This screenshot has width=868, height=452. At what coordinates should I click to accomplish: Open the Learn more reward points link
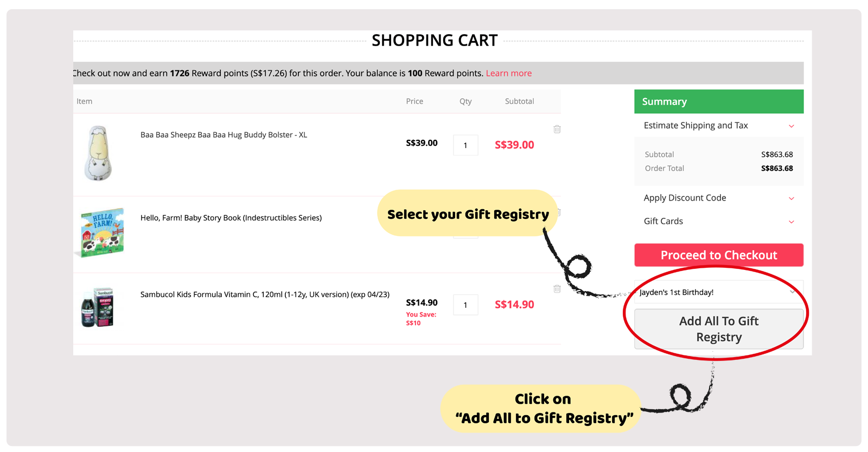[x=508, y=73]
